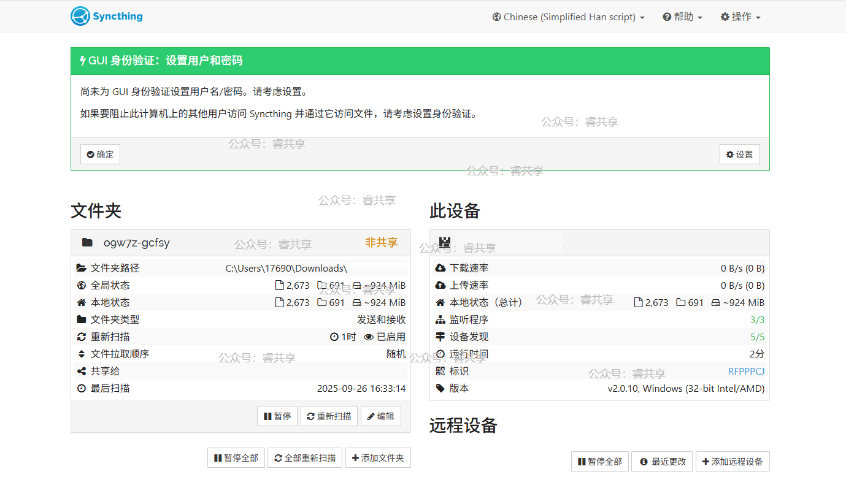Click the home icon for 本地状态（总计）
Image resolution: width=846 pixels, height=504 pixels.
click(x=440, y=302)
